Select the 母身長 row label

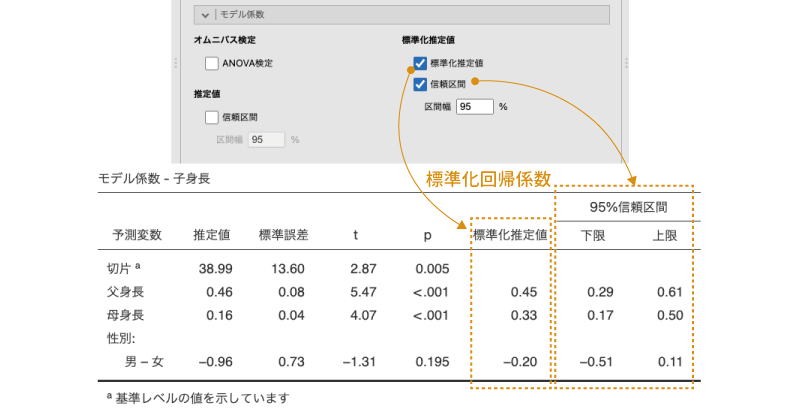tap(125, 315)
